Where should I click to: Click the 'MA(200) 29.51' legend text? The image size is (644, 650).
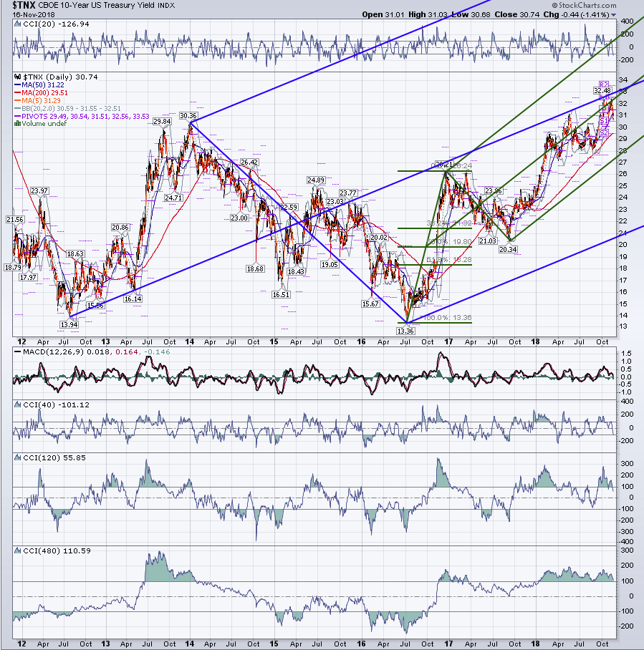click(x=44, y=93)
